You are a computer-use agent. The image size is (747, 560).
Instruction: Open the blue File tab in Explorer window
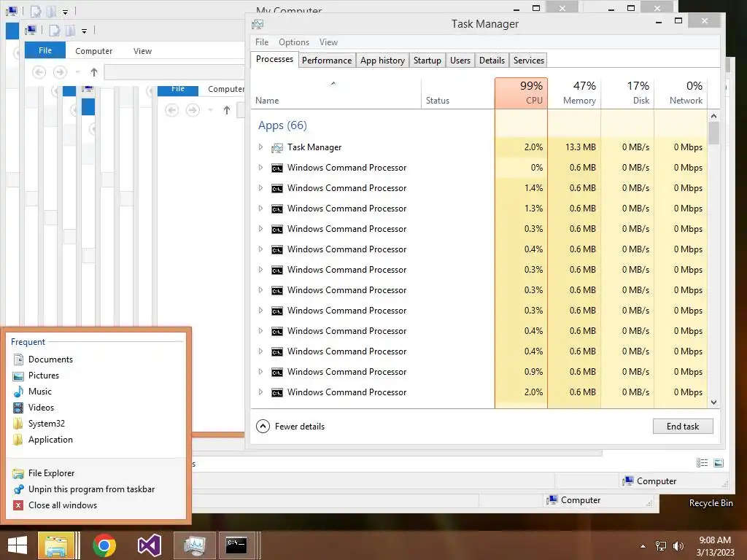(45, 50)
